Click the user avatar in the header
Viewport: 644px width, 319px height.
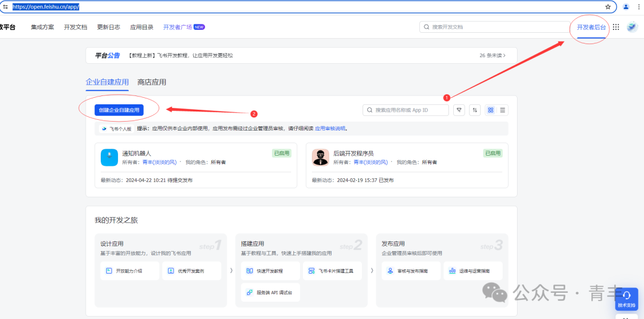632,27
